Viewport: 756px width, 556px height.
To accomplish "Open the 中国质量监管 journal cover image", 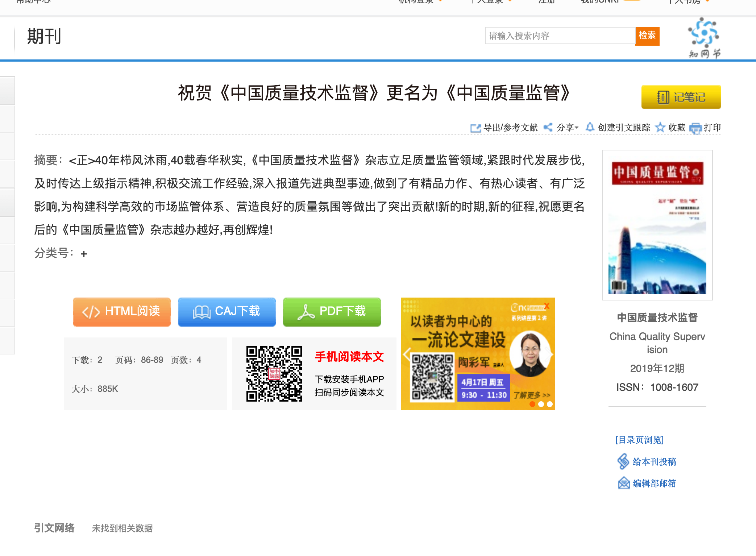I will [x=657, y=225].
